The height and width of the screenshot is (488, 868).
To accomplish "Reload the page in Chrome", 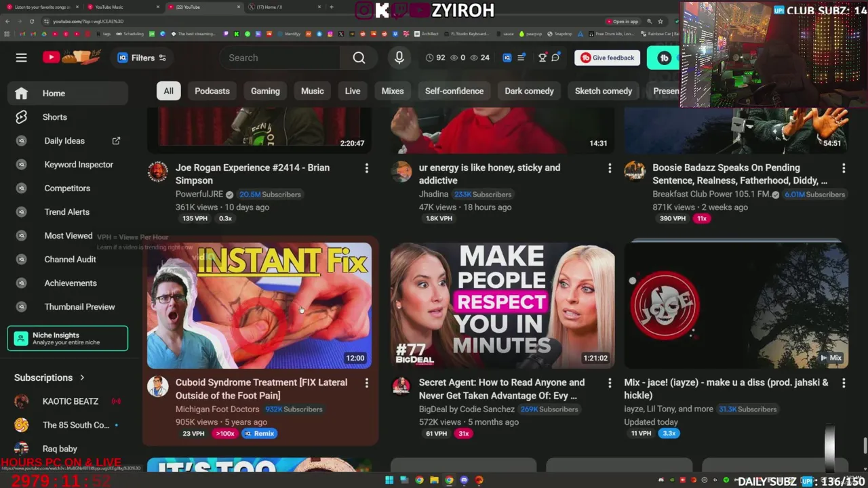I will pos(32,21).
